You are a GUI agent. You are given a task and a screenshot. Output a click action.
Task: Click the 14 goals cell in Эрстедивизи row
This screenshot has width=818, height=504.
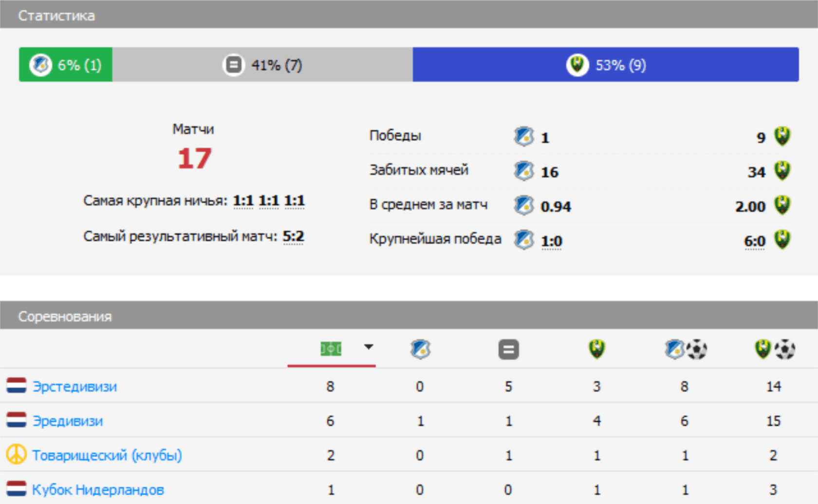pos(774,386)
